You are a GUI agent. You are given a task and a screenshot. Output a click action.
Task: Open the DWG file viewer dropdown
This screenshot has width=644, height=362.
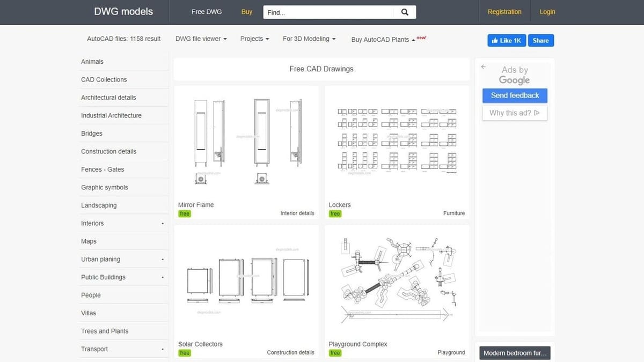(201, 39)
